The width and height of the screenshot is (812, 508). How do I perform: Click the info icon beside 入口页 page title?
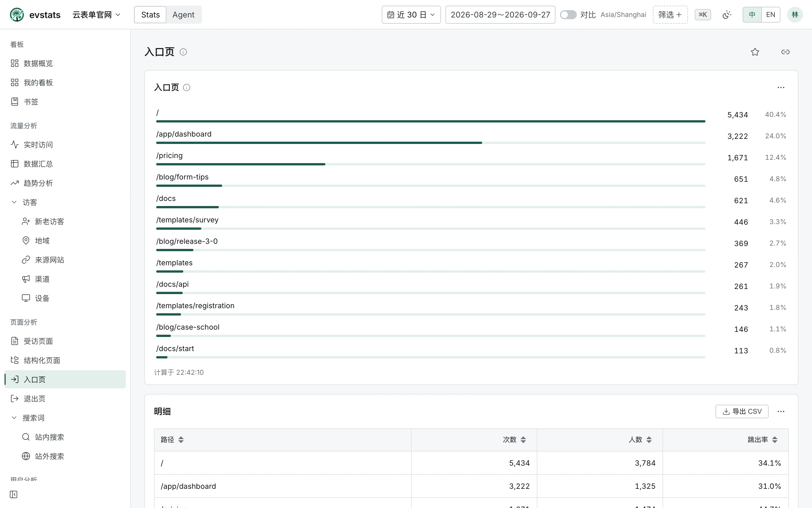pyautogui.click(x=183, y=52)
